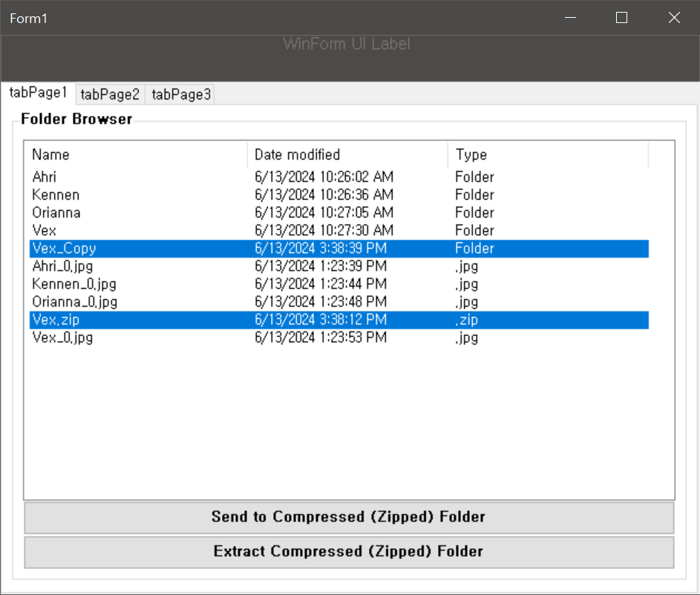Click the date 6/13/2024 10:27:05 AM
The width and height of the screenshot is (700, 595).
[324, 212]
